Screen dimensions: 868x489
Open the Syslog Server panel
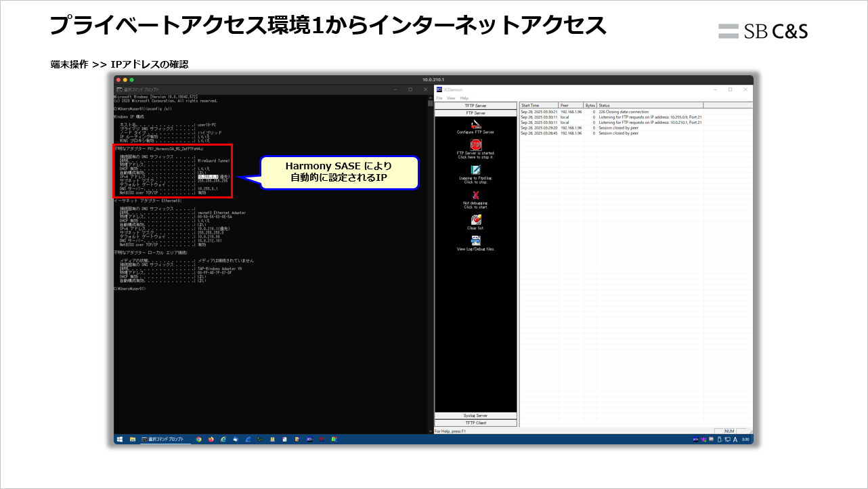[x=475, y=415]
